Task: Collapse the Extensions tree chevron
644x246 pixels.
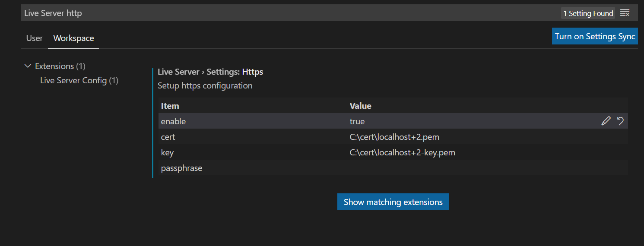Action: (28, 66)
